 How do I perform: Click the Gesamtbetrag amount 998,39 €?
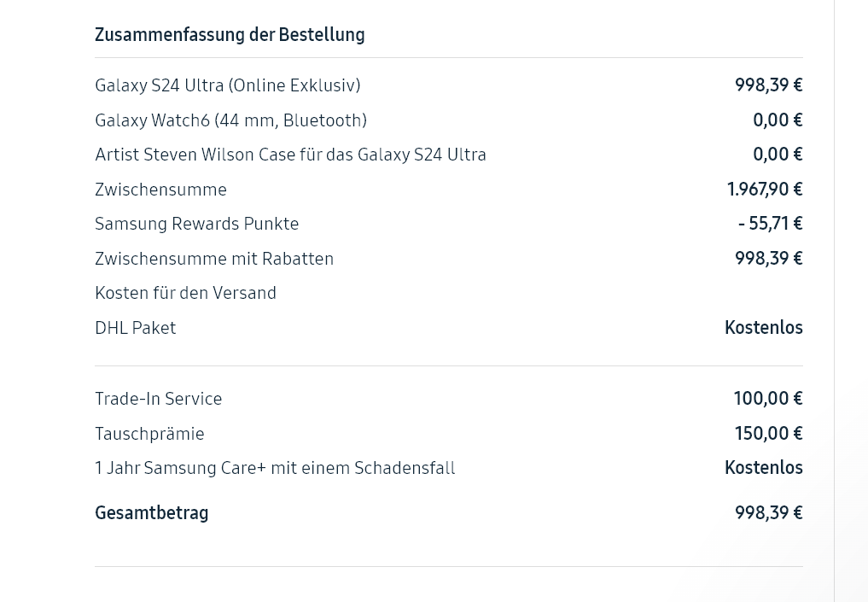[768, 513]
